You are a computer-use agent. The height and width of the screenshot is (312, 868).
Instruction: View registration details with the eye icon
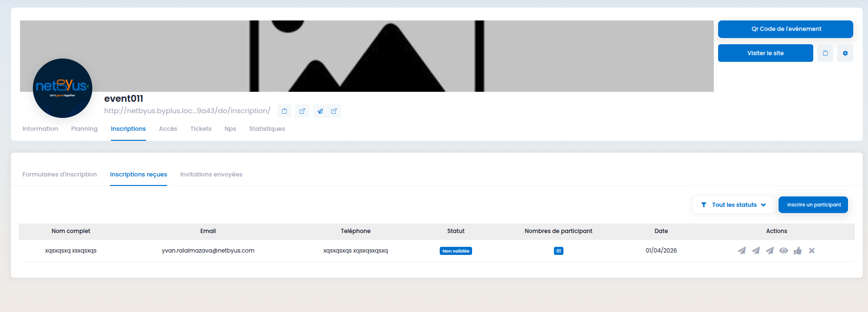783,251
